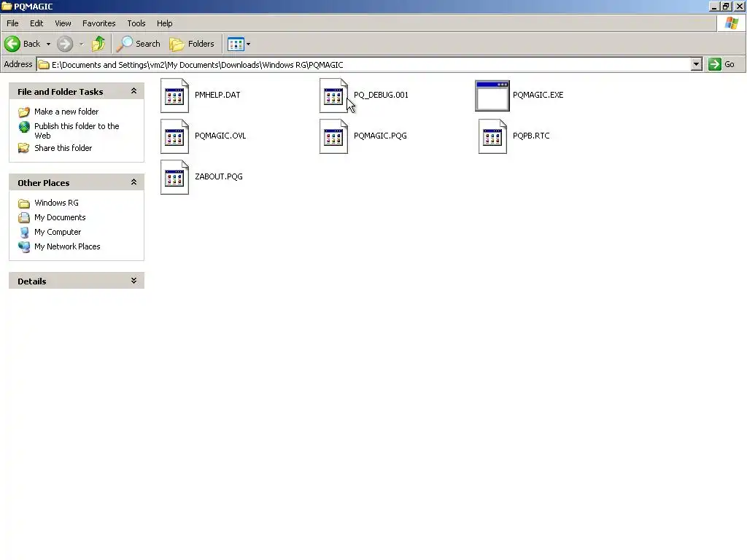Click the Publish to Web globe icon
The width and height of the screenshot is (747, 560).
click(x=24, y=127)
